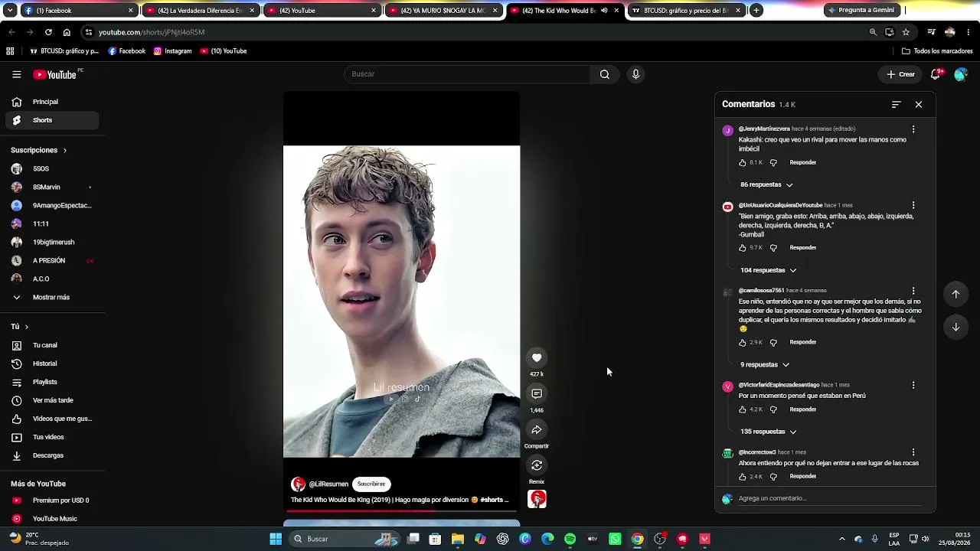Image resolution: width=980 pixels, height=551 pixels.
Task: Open options for VictorfaridEspinozadesantiago comment
Action: pyautogui.click(x=913, y=385)
